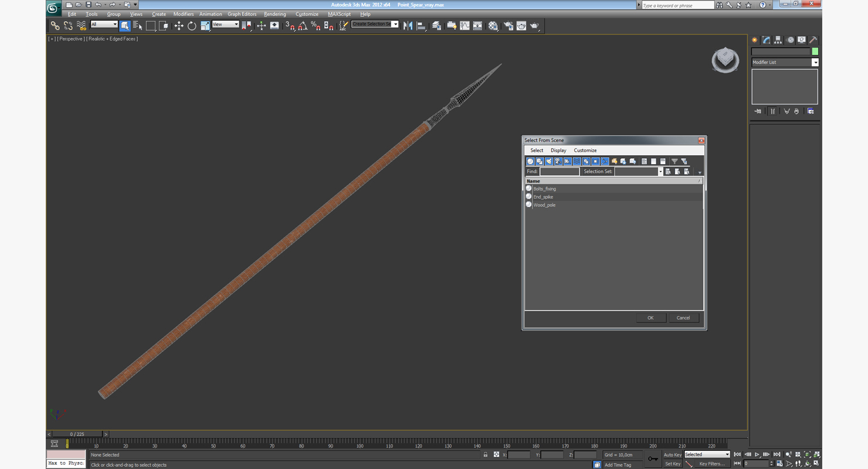Open Display menu in Select From Scene
This screenshot has height=469, width=868.
(x=558, y=151)
